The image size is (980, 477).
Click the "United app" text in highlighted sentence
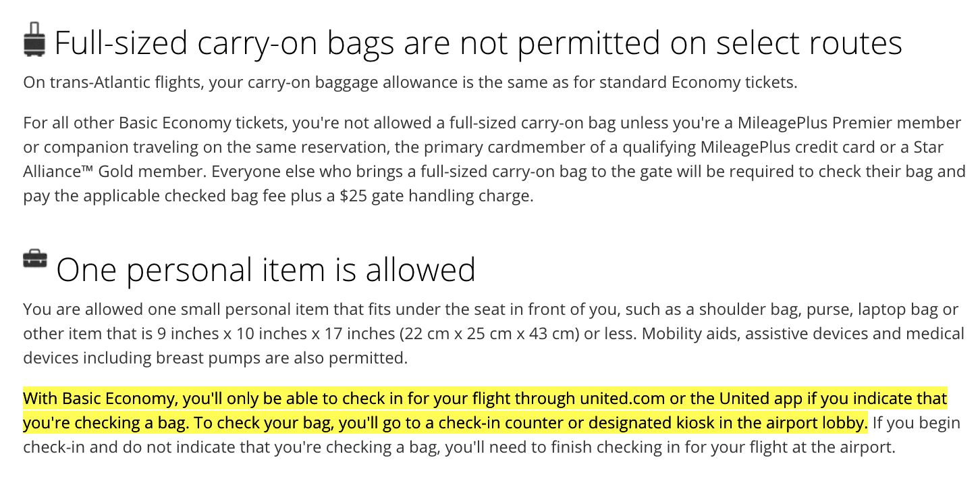pyautogui.click(x=759, y=399)
